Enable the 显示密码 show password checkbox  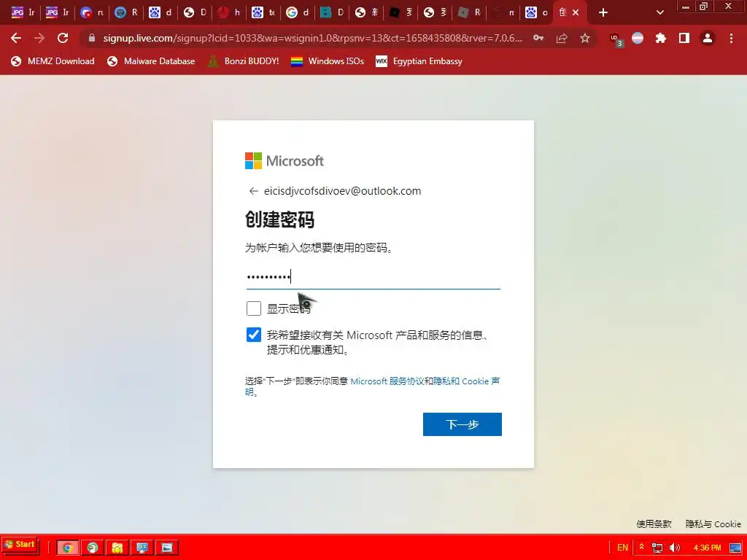tap(254, 308)
